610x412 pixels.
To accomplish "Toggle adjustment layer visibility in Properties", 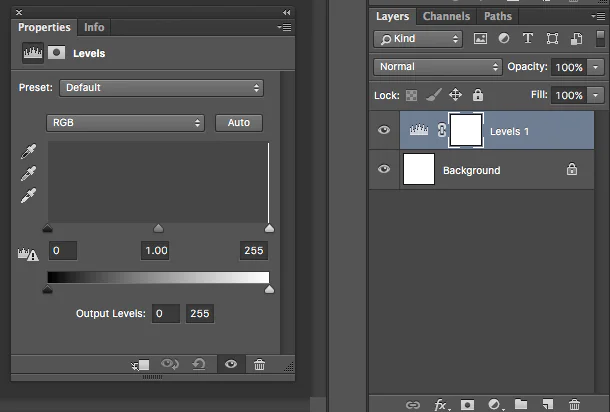I will point(231,364).
